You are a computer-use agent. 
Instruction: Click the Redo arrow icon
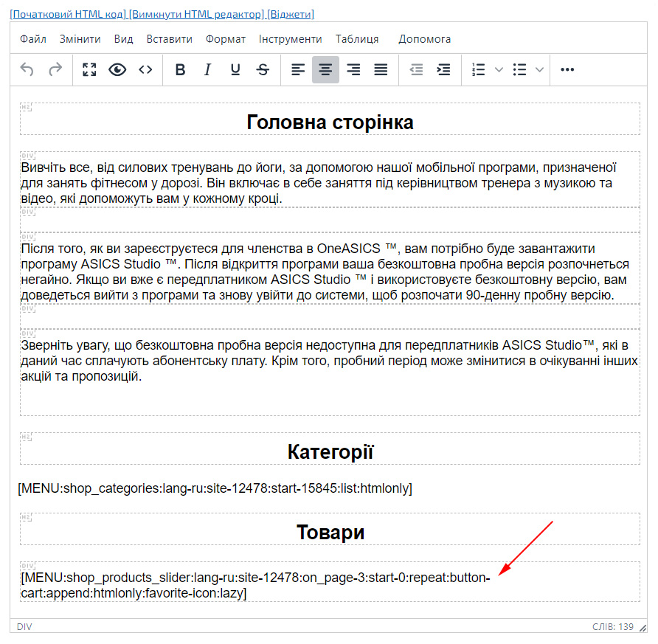[x=55, y=69]
